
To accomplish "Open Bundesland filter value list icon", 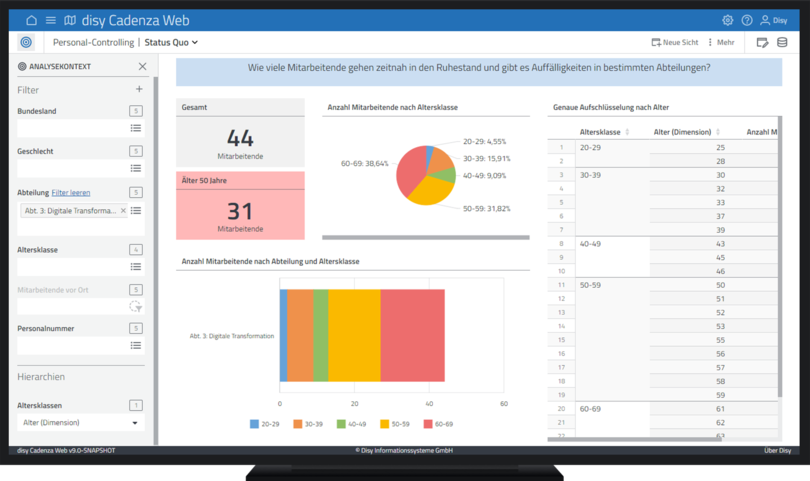I will [136, 128].
